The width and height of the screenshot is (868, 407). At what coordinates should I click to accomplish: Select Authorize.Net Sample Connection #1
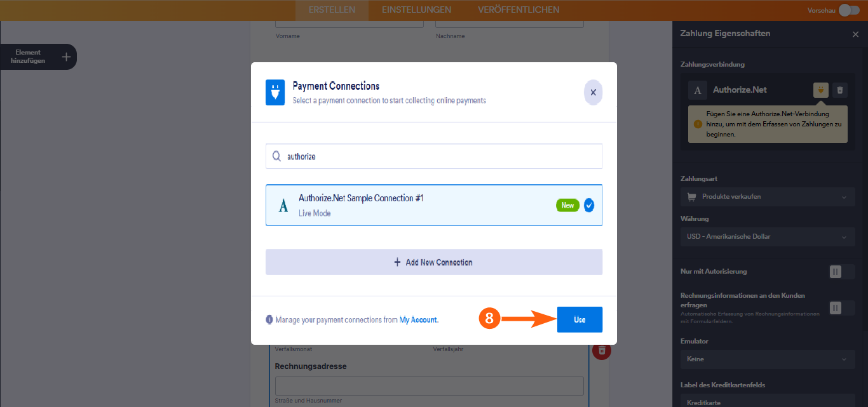pos(434,204)
